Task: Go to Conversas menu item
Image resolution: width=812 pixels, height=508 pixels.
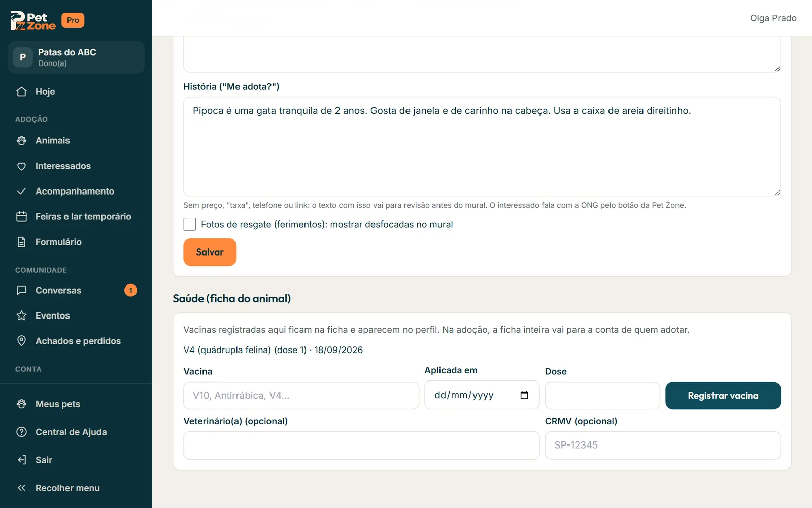Action: click(x=76, y=290)
